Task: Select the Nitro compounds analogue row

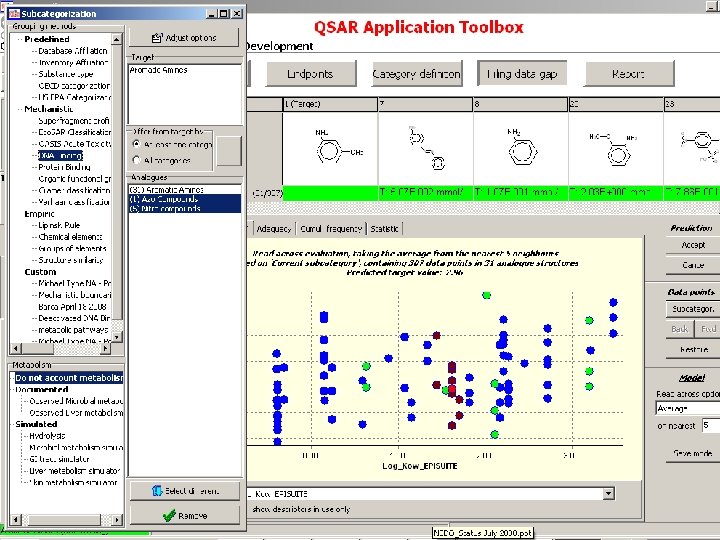Action: point(185,208)
